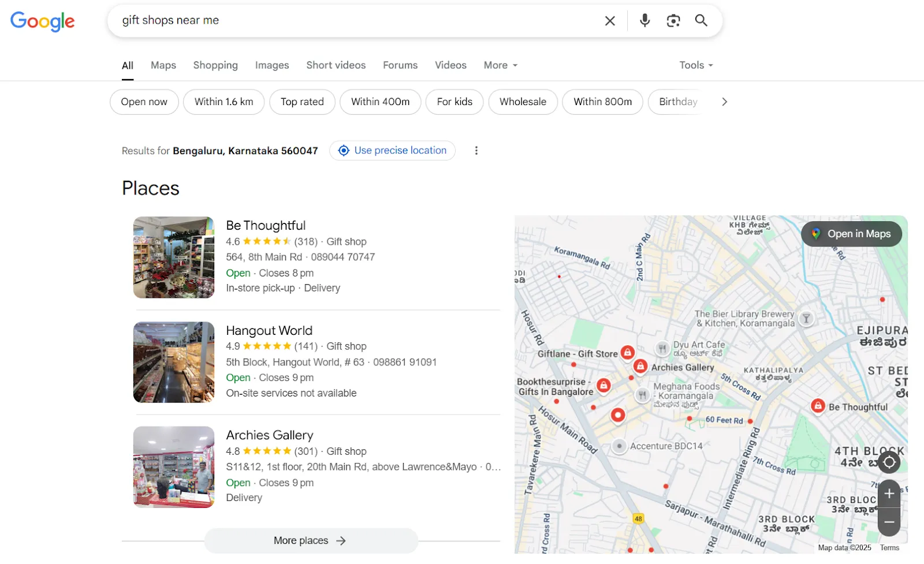
Task: Click Open in Maps button
Action: (851, 234)
